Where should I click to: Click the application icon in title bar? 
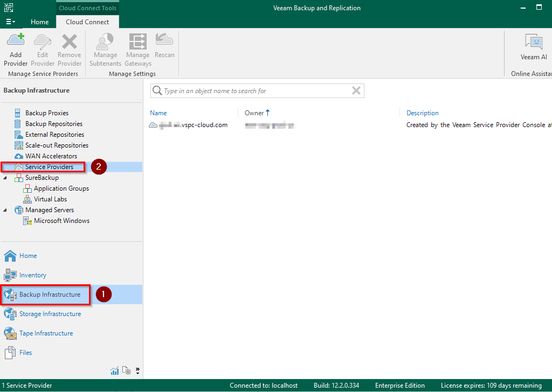[x=9, y=8]
